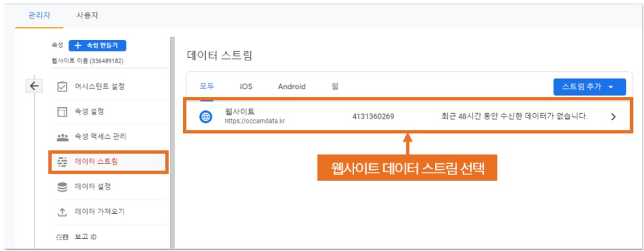The width and height of the screenshot is (644, 251).
Task: Click stream ID 4131360269
Action: point(373,117)
